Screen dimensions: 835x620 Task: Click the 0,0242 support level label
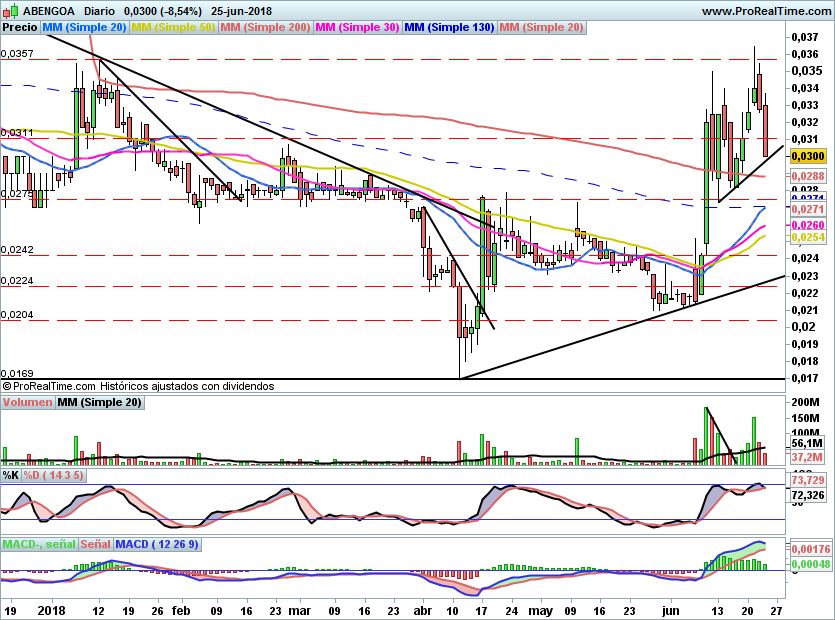tap(17, 249)
